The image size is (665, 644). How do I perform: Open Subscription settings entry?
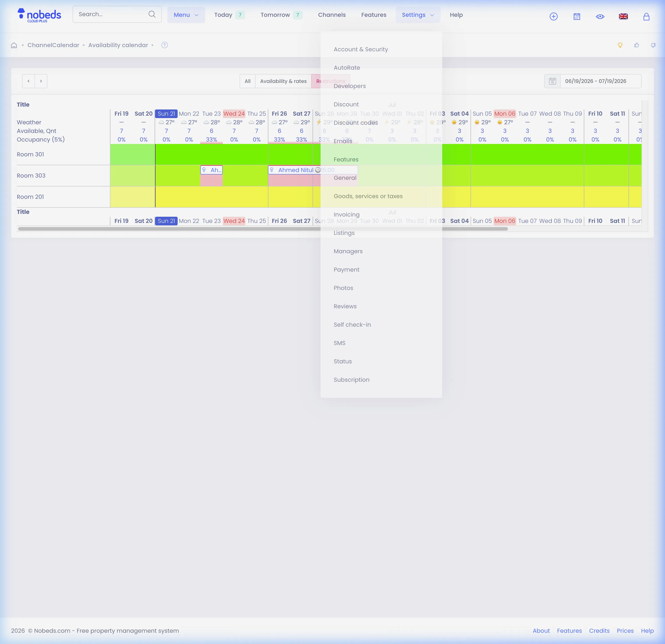point(351,380)
